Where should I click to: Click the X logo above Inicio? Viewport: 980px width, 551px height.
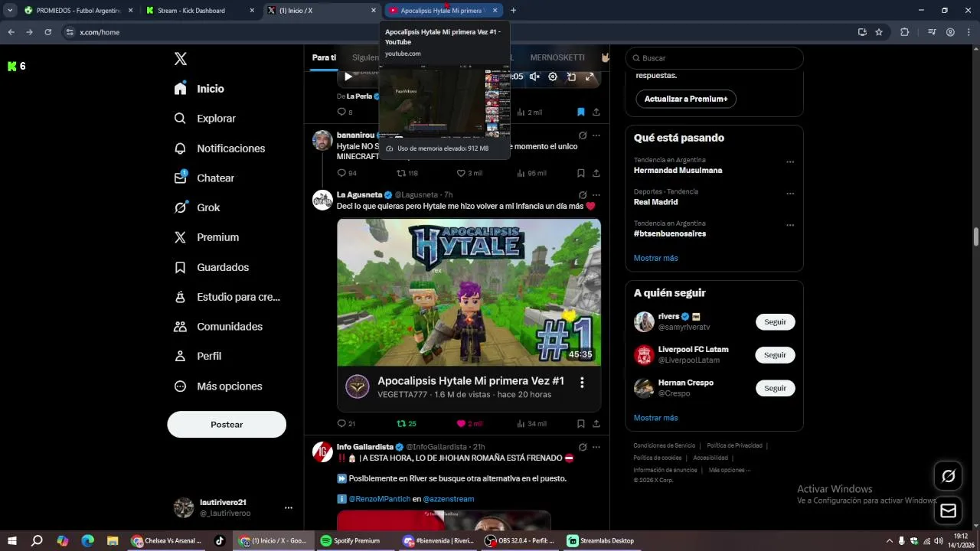pyautogui.click(x=181, y=59)
